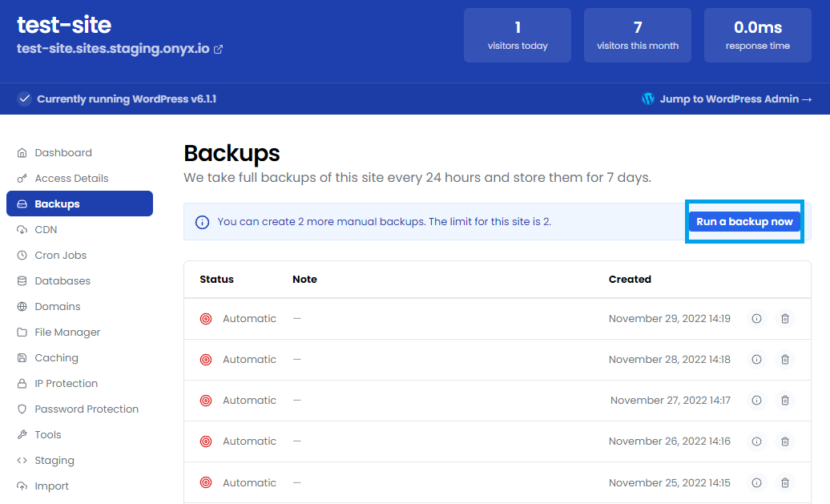Click the info icon for November 25 backup

pos(757,483)
